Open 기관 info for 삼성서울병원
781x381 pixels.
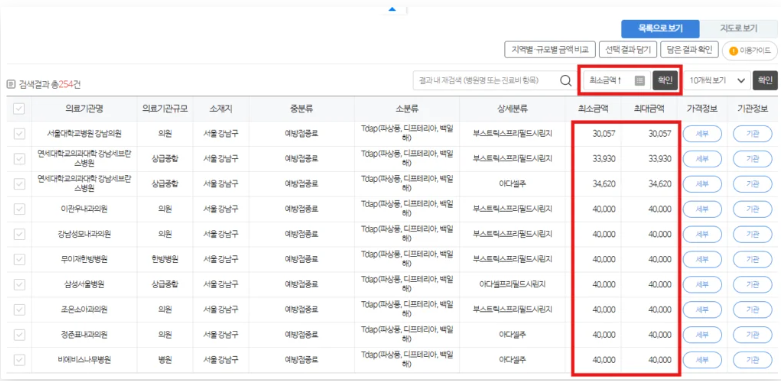753,285
